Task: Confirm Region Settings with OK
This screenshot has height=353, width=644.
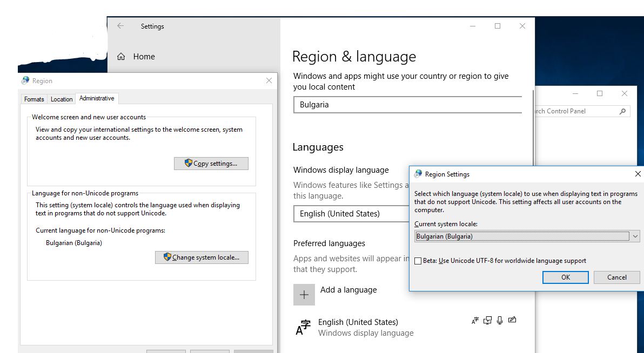Action: tap(565, 277)
